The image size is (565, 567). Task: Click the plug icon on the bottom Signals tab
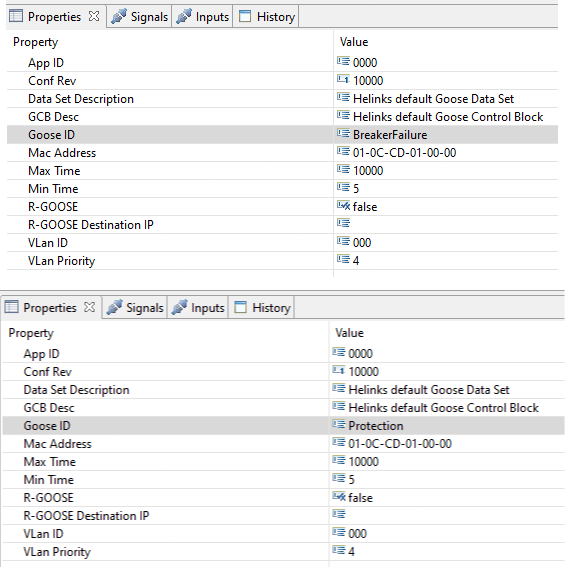115,308
